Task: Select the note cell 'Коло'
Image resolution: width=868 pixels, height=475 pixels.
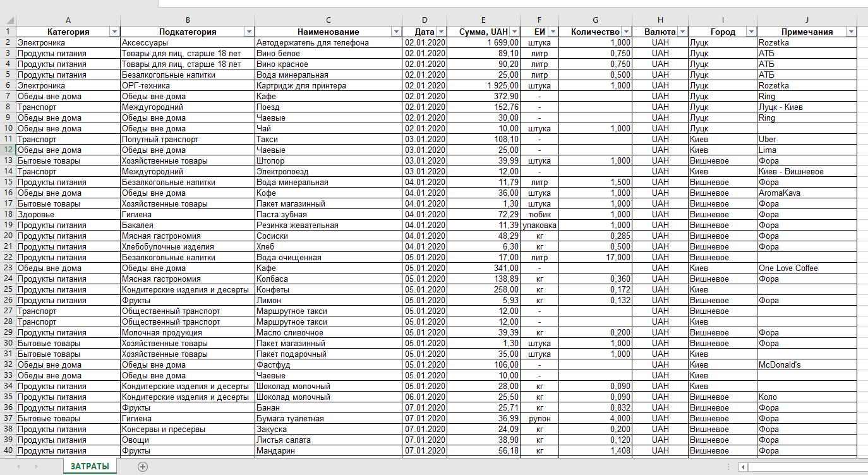Action: [x=807, y=397]
